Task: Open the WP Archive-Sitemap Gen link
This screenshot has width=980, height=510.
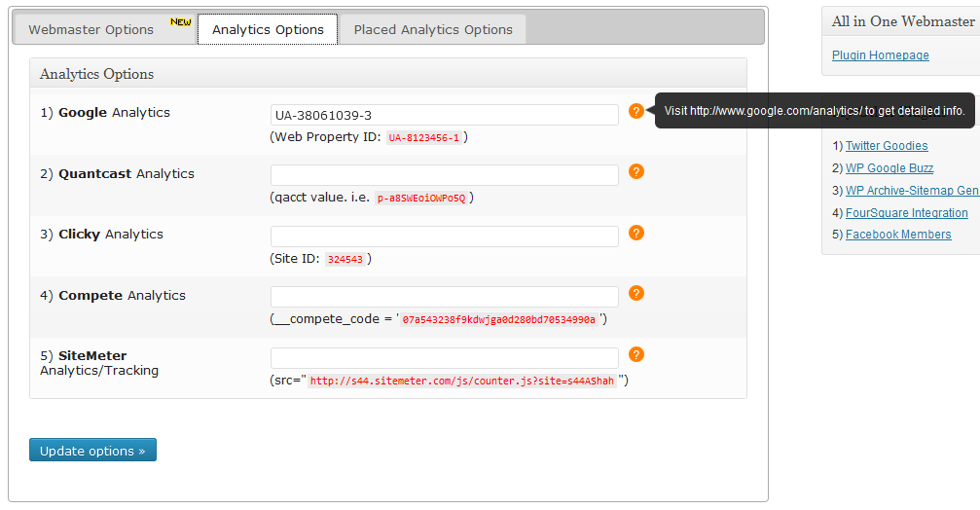Action: pos(912,191)
